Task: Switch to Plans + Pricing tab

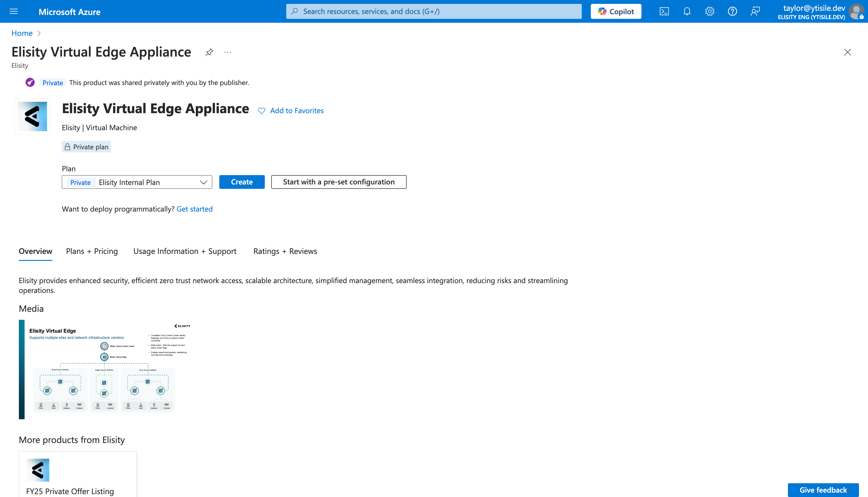Action: 92,251
